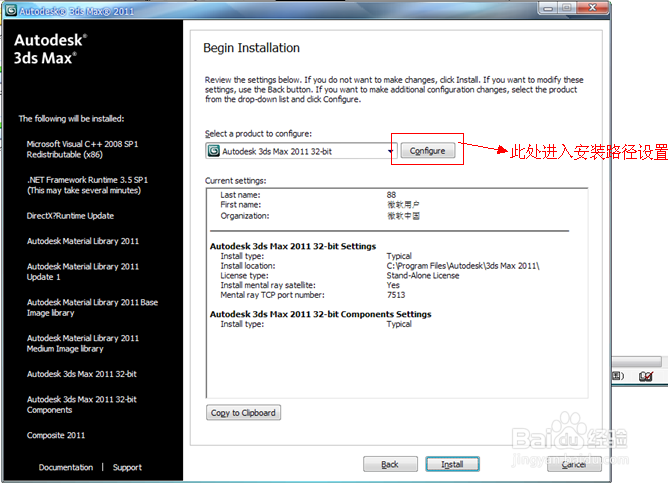Click the 'Organization:' label

245,216
